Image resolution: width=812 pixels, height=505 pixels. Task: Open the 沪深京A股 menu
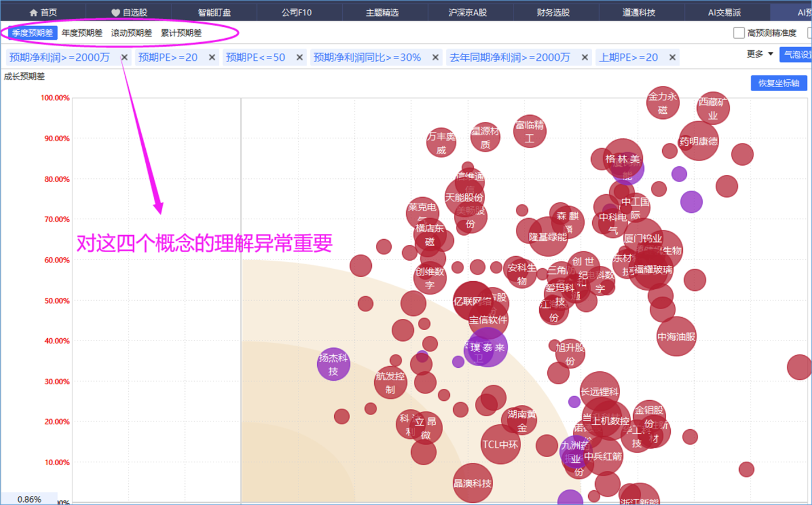coord(467,13)
